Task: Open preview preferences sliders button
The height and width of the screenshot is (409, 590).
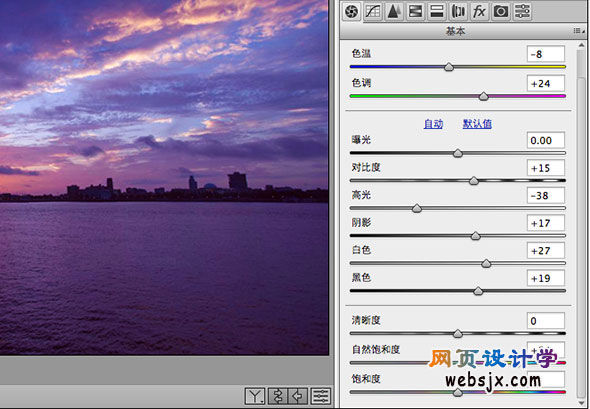Action: click(321, 396)
